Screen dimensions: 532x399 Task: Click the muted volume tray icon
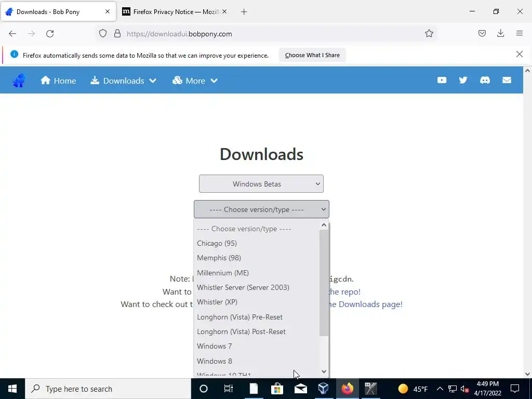tap(465, 389)
